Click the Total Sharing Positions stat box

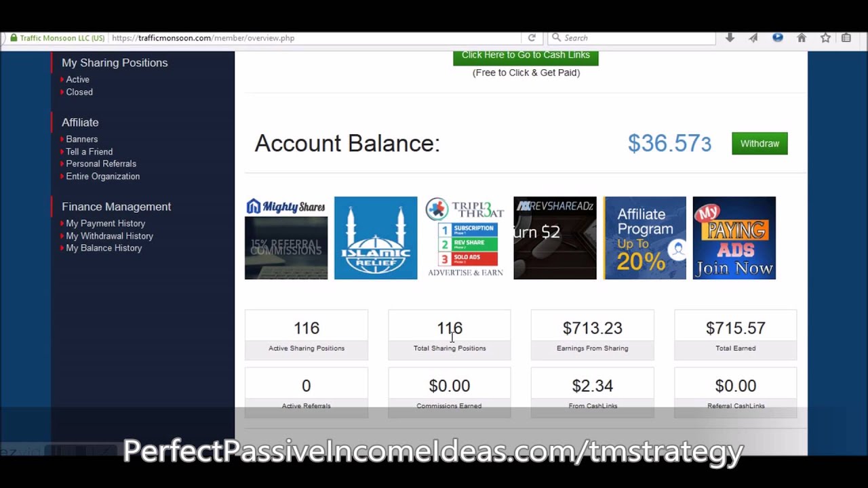450,335
